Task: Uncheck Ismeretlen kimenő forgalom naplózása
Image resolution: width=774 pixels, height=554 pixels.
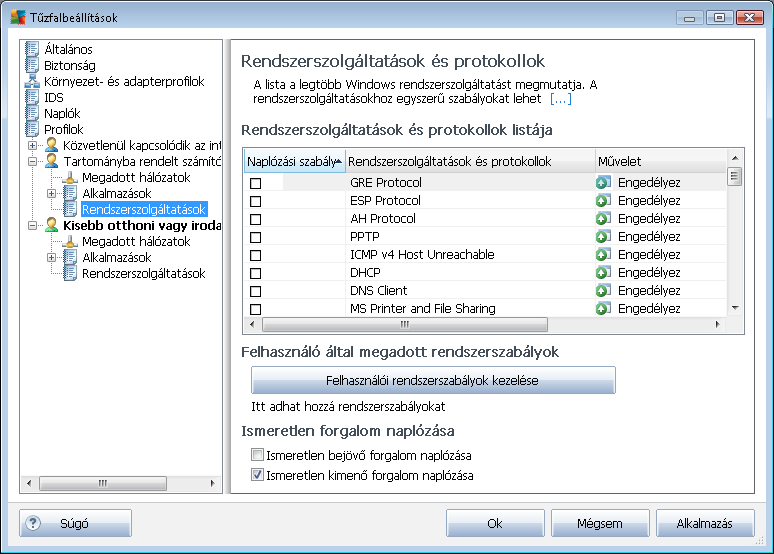Action: point(257,475)
